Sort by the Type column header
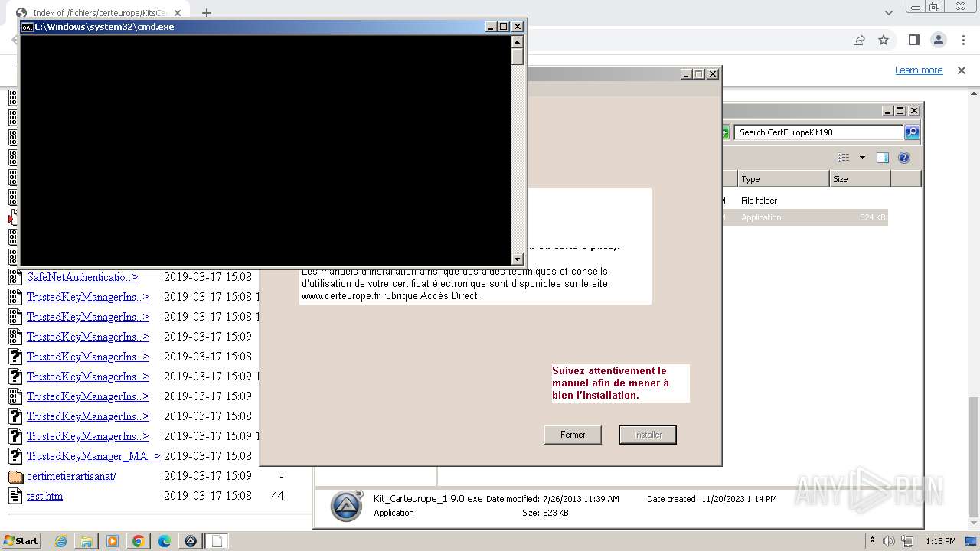The height and width of the screenshot is (551, 980). [x=783, y=179]
